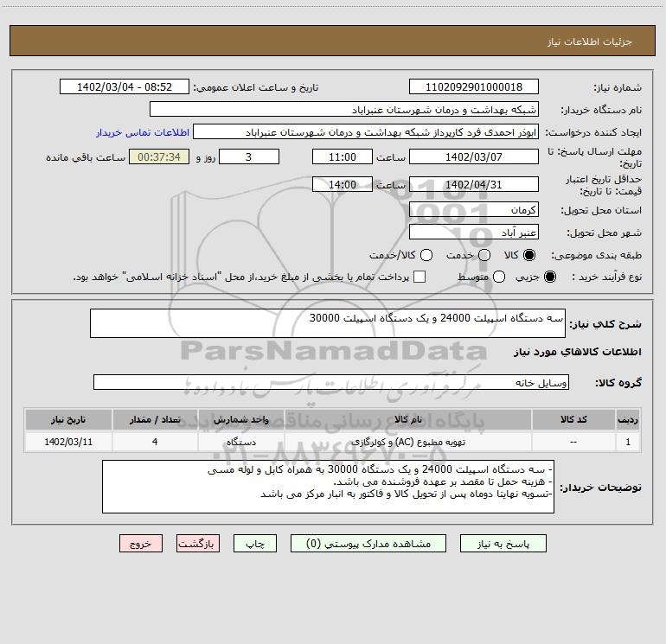Select the خدمت radio button

coord(484,255)
